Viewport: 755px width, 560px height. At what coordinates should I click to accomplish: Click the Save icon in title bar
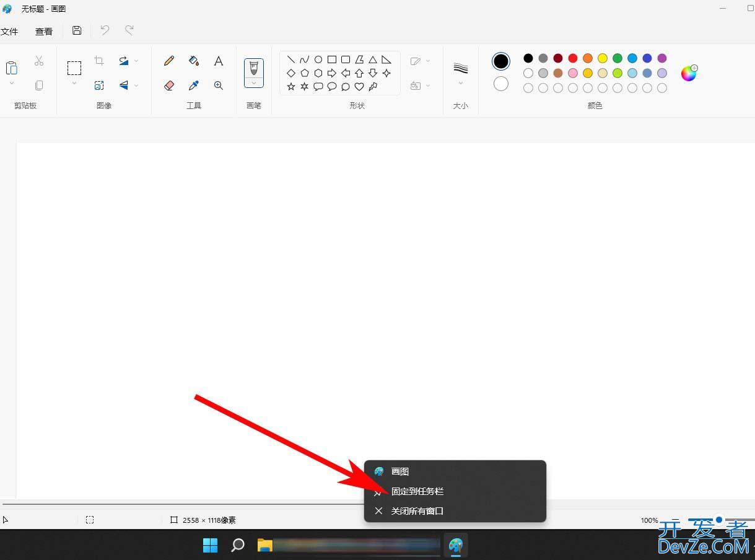77,30
